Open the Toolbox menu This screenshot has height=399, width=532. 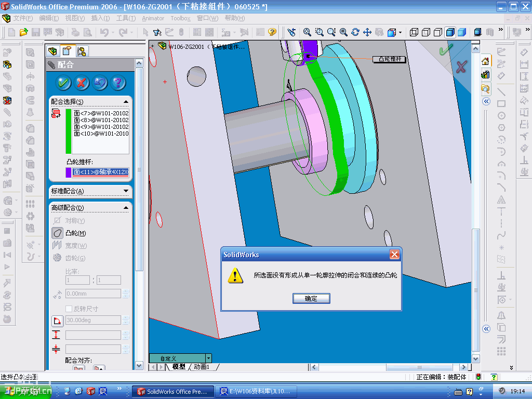pos(180,18)
